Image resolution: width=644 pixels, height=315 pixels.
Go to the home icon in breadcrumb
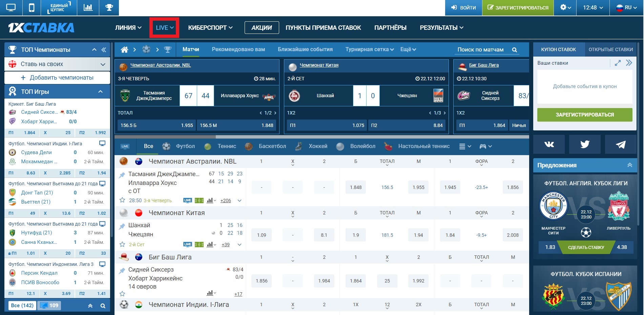[x=125, y=50]
